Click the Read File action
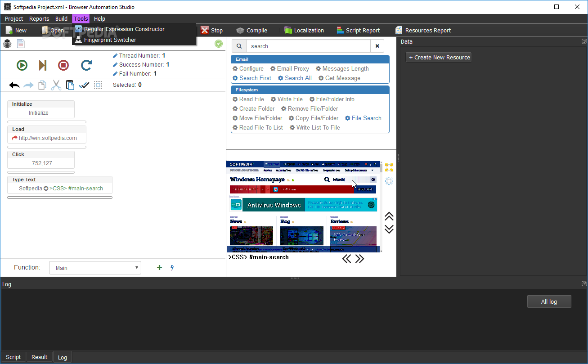This screenshot has width=588, height=364. (248, 99)
